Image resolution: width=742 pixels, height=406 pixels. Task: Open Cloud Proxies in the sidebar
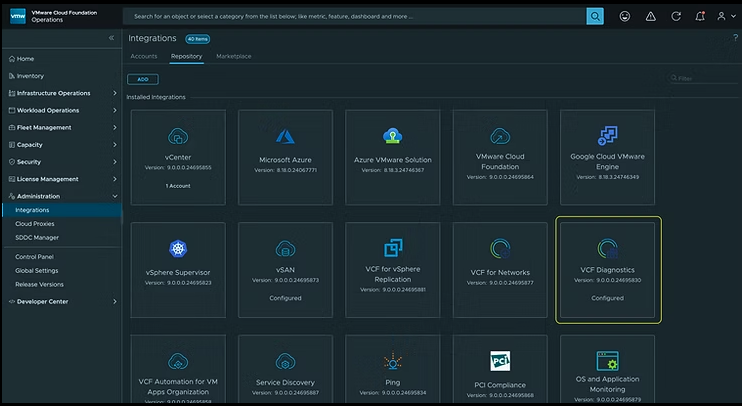36,224
